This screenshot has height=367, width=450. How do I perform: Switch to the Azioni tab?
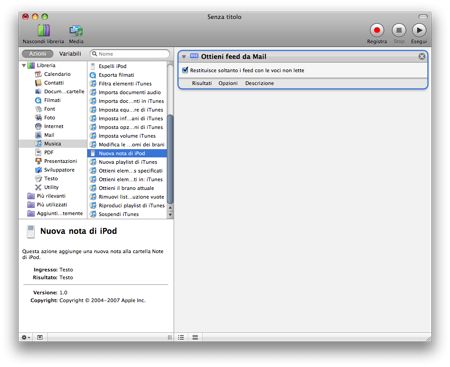click(x=37, y=54)
